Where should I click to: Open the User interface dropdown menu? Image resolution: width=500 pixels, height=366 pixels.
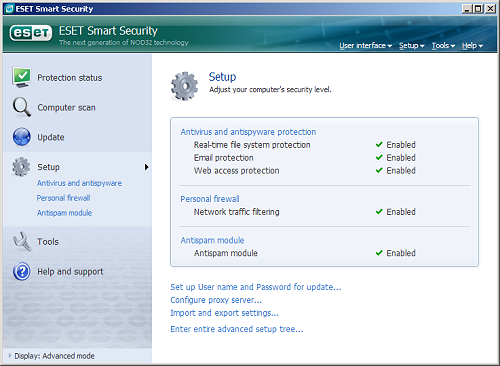click(x=366, y=46)
